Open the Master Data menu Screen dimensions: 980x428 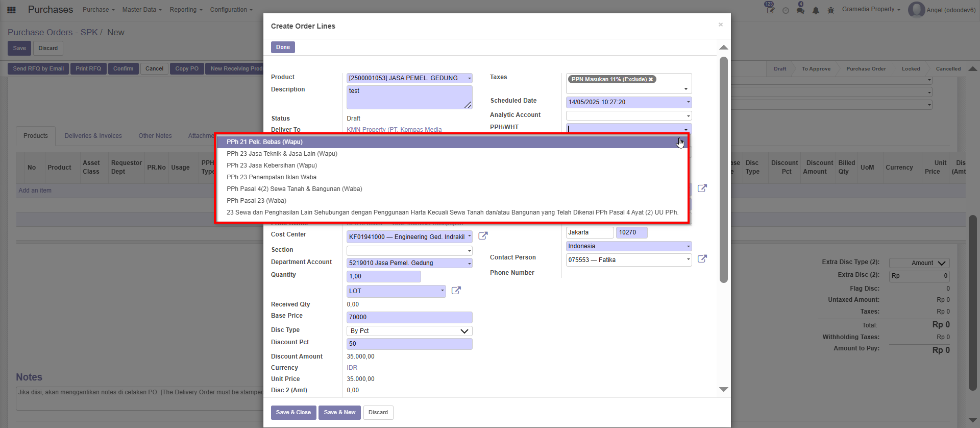tap(142, 10)
